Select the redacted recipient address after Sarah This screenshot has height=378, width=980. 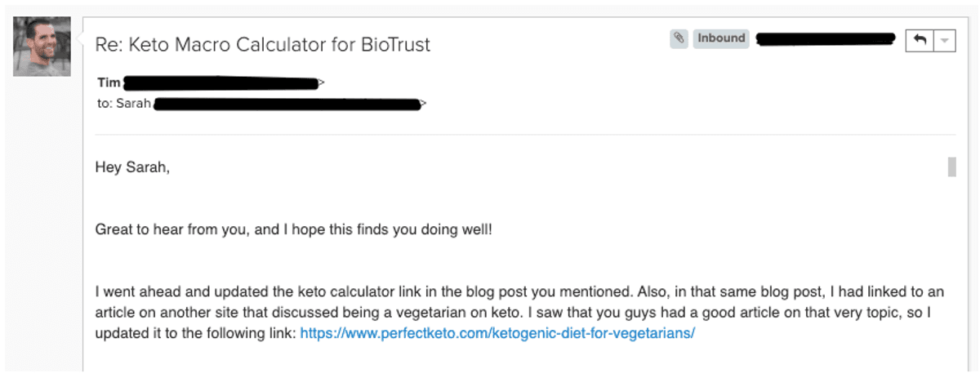(287, 104)
